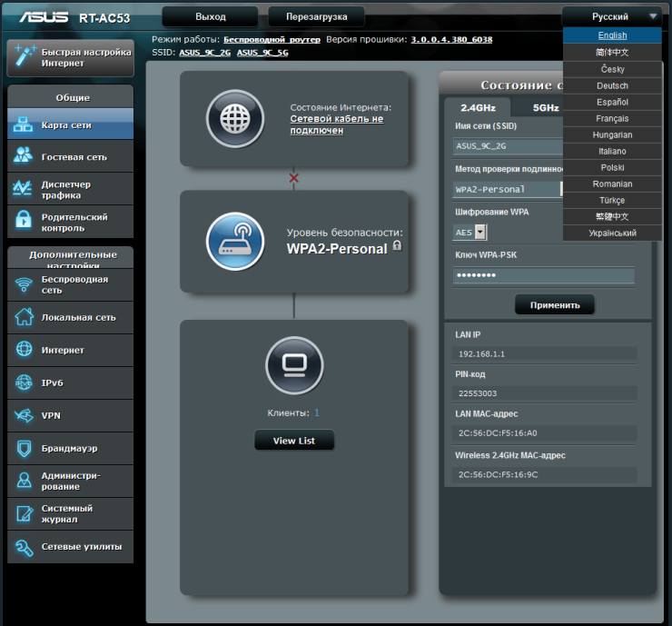This screenshot has height=626, width=672.
Task: Click the Локальная сеть house icon
Action: [24, 317]
